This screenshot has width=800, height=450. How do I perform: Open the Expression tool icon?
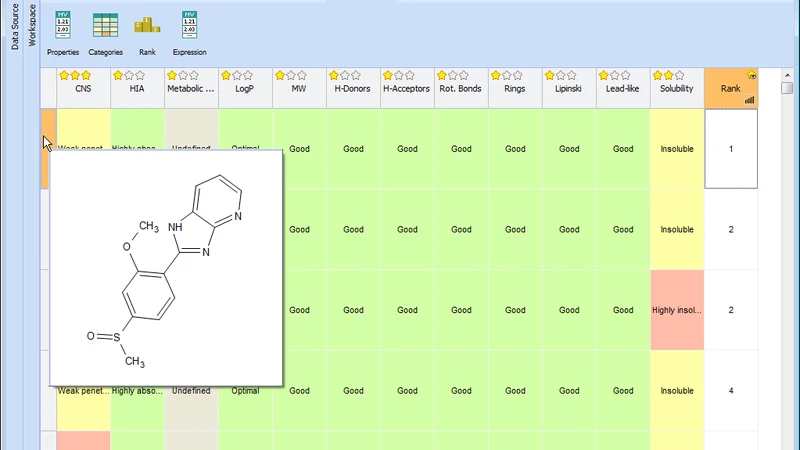[189, 25]
